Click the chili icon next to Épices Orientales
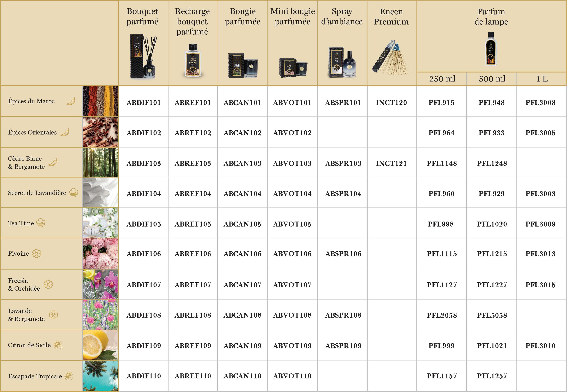Image resolution: width=567 pixels, height=392 pixels. 65,132
